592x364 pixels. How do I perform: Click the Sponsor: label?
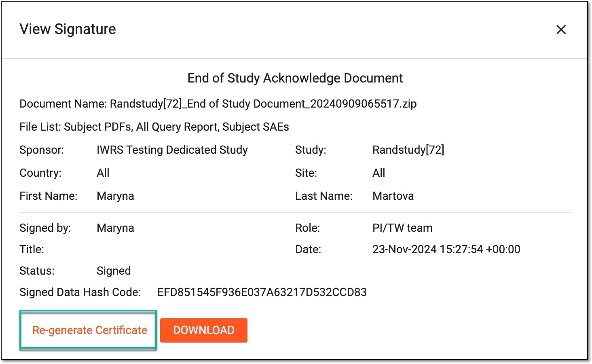pyautogui.click(x=42, y=150)
